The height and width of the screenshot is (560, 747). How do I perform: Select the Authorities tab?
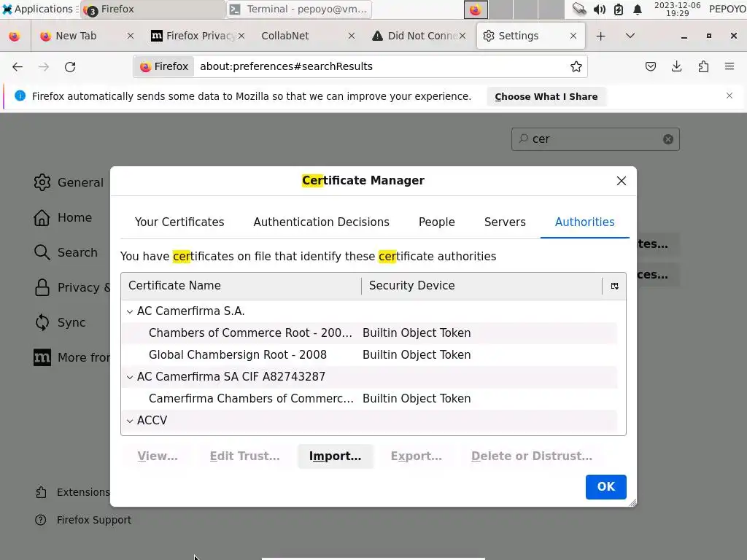(x=584, y=222)
